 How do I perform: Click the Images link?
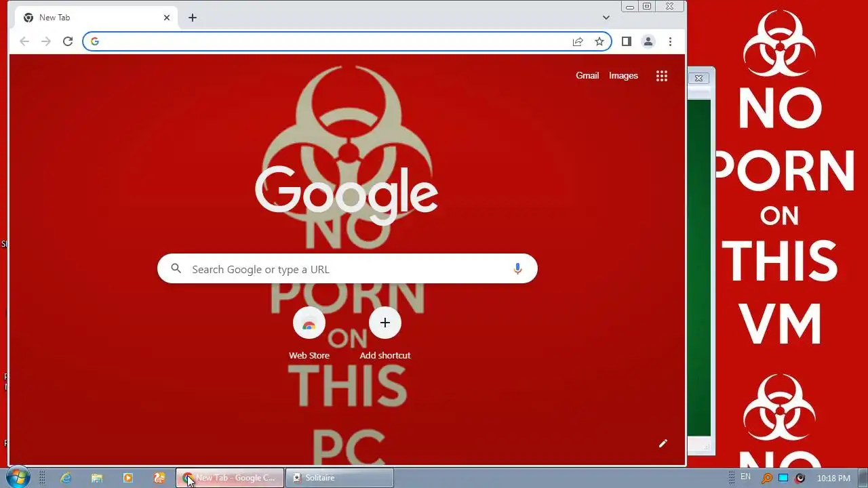point(623,76)
